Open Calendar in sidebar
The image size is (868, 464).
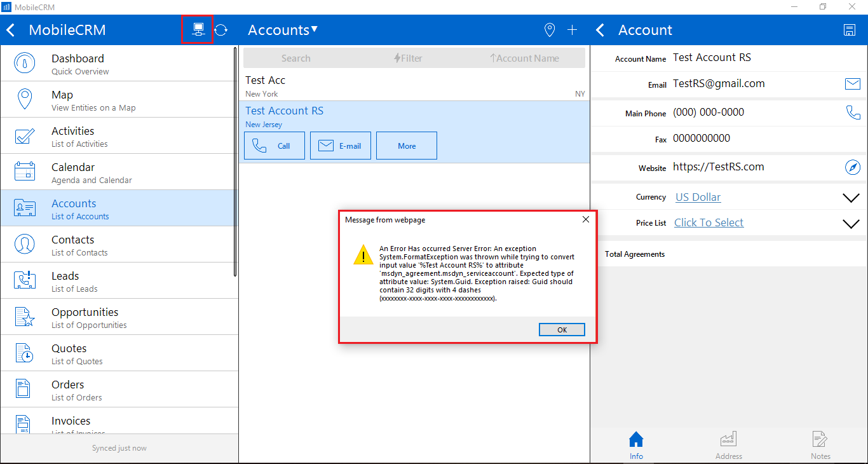pyautogui.click(x=119, y=172)
